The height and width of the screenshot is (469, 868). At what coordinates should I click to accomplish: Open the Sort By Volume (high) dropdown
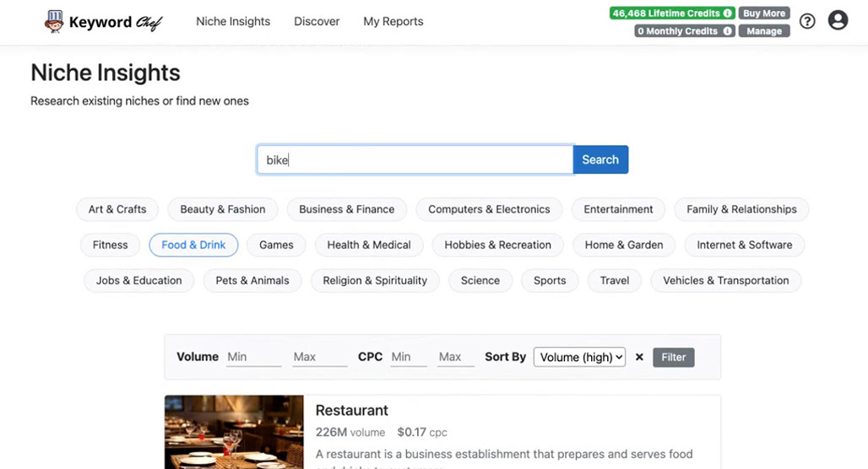click(579, 358)
